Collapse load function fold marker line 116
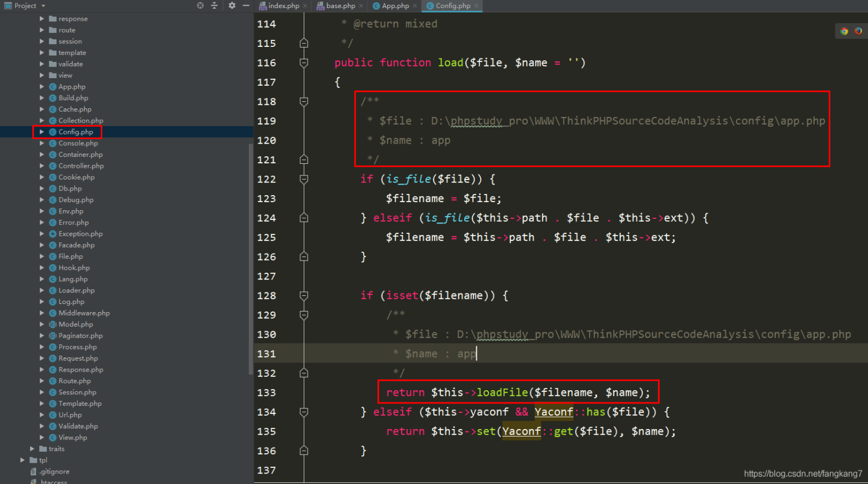This screenshot has width=868, height=484. tap(304, 63)
